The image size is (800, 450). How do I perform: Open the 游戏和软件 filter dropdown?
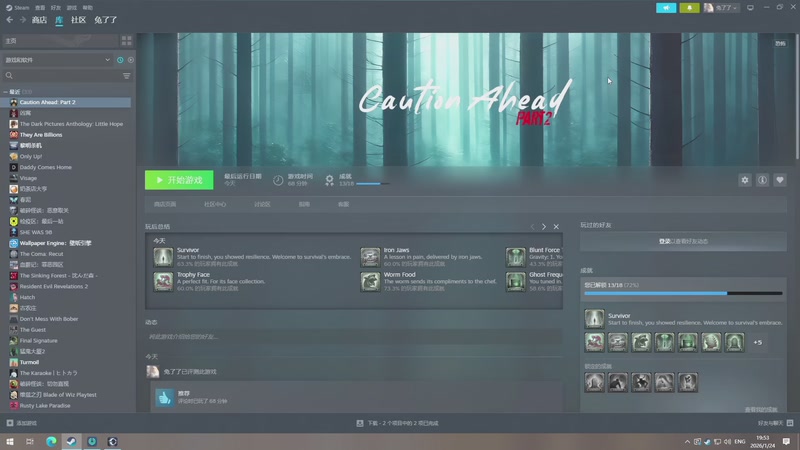coord(57,60)
